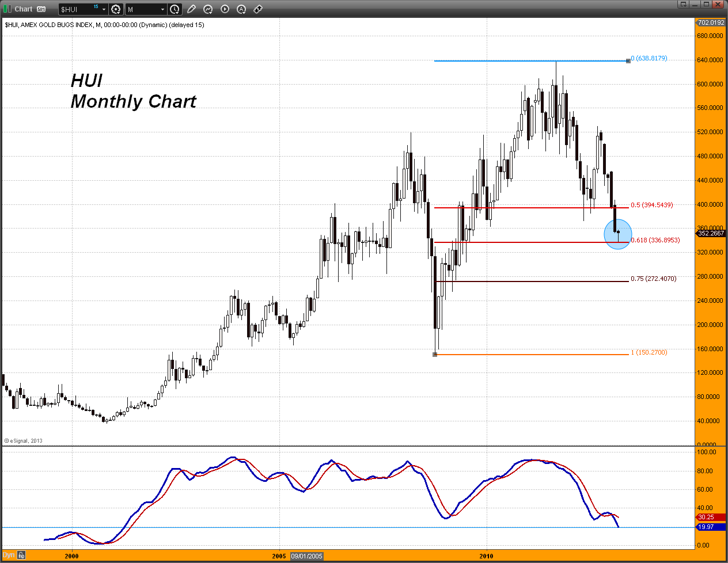
Task: Click the 2000 year label on time axis
Action: (71, 556)
